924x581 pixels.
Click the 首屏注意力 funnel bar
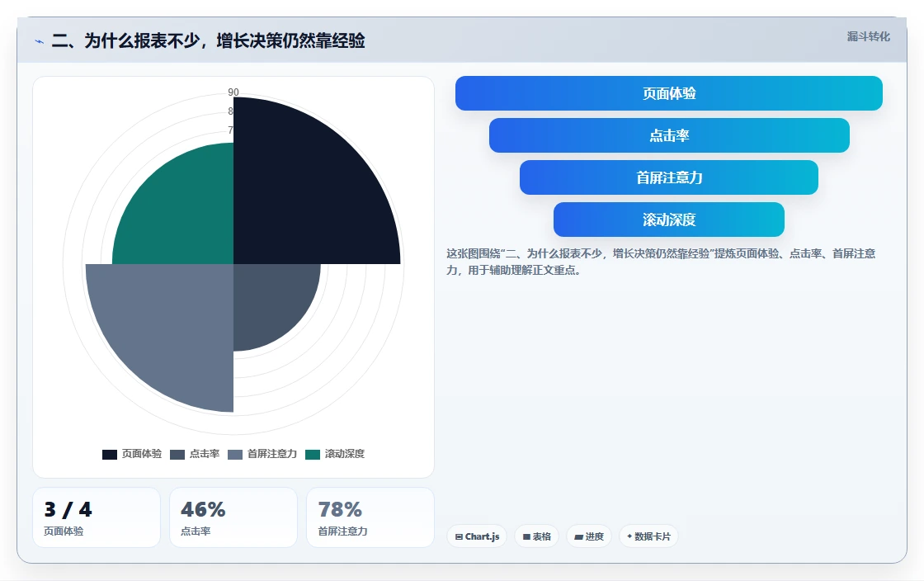(669, 177)
